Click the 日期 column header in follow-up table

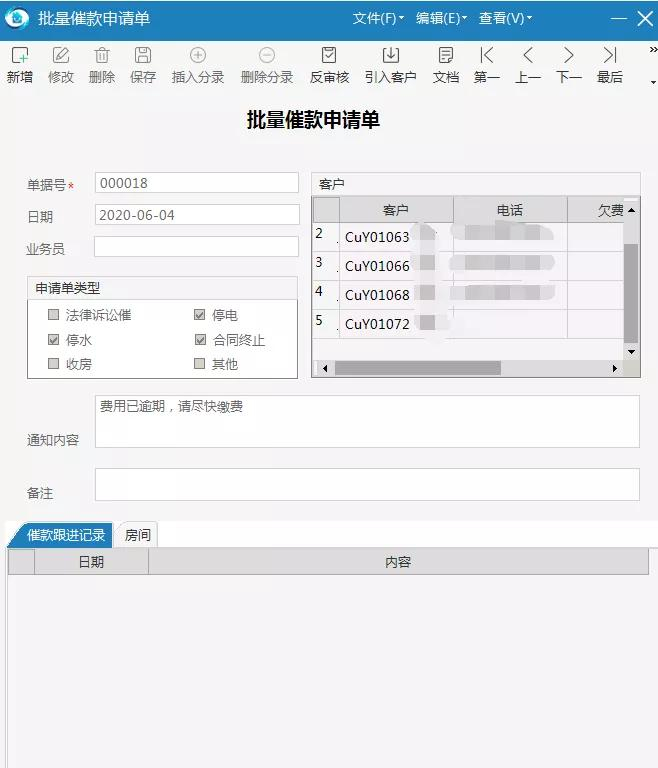92,562
